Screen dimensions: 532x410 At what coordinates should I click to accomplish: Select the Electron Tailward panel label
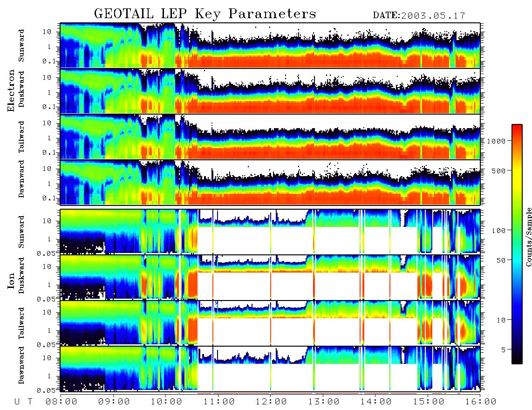pyautogui.click(x=21, y=137)
